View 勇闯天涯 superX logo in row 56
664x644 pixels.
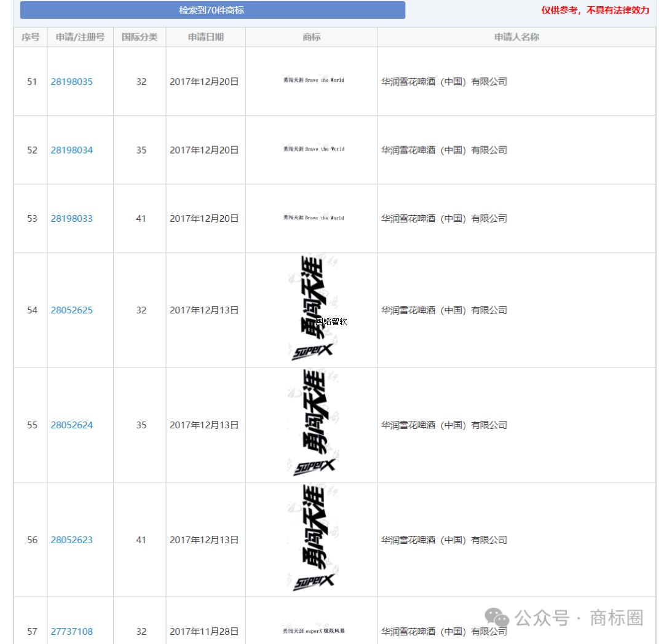pyautogui.click(x=312, y=538)
